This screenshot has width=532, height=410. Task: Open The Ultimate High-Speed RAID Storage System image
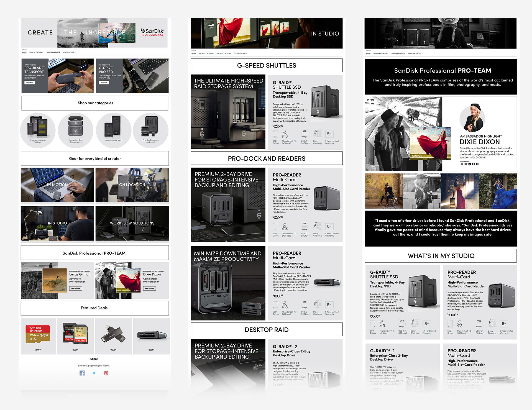[x=228, y=112]
